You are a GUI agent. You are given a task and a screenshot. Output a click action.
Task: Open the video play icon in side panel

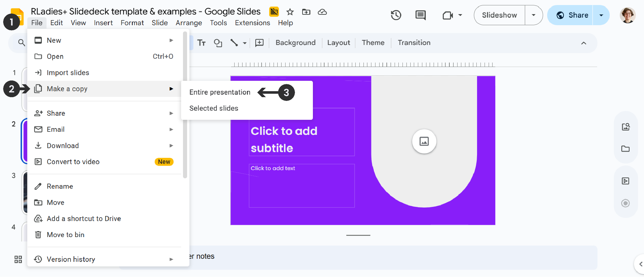pos(625,181)
